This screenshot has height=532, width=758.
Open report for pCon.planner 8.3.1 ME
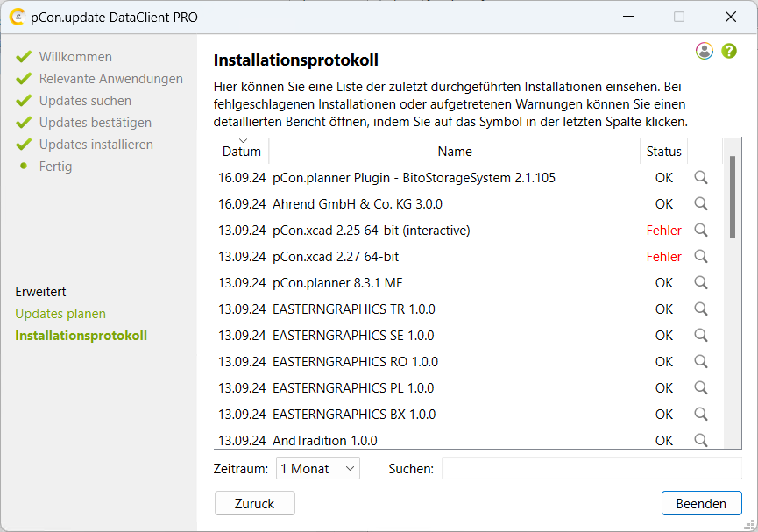click(x=701, y=283)
